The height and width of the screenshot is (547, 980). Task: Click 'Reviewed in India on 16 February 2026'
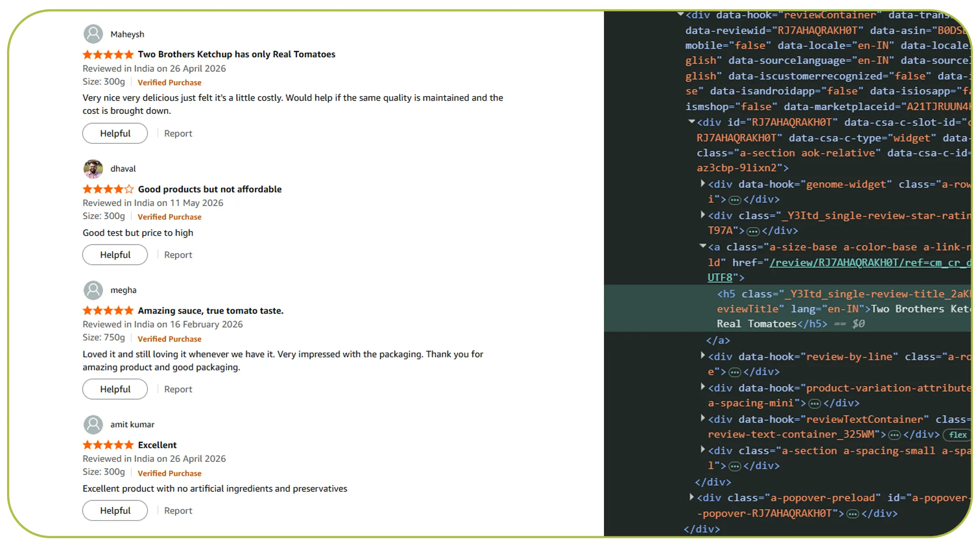tap(163, 324)
